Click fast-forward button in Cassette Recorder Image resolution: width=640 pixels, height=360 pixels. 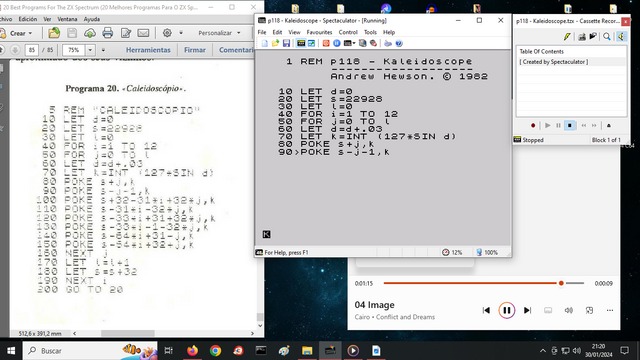(594, 126)
